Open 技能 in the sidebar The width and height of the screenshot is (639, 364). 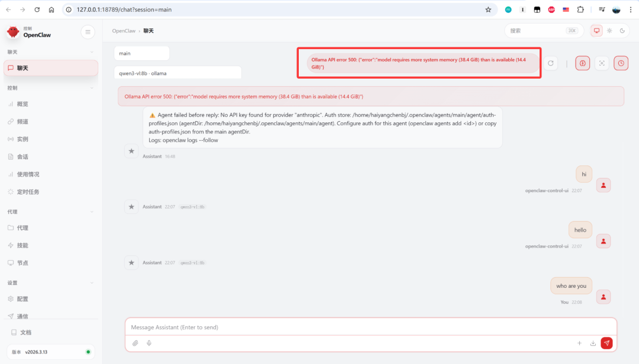pyautogui.click(x=51, y=245)
